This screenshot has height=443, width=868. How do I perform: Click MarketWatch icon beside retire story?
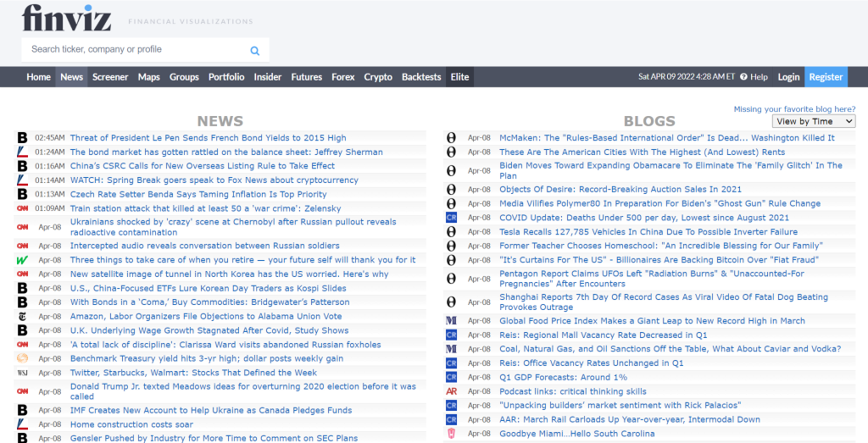pos(22,260)
